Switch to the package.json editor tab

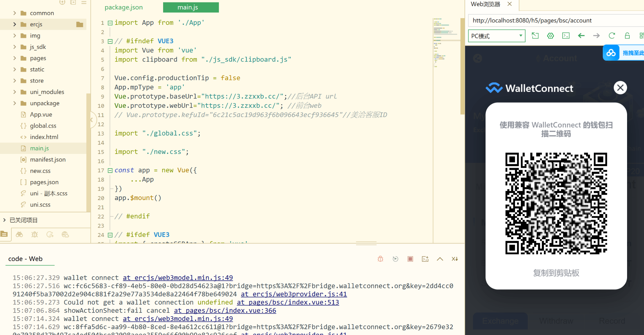point(124,7)
